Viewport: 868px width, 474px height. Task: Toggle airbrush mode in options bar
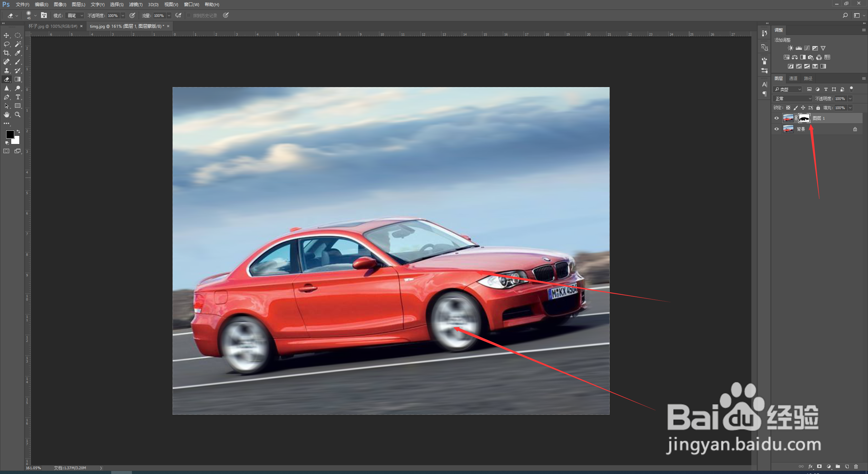click(178, 15)
